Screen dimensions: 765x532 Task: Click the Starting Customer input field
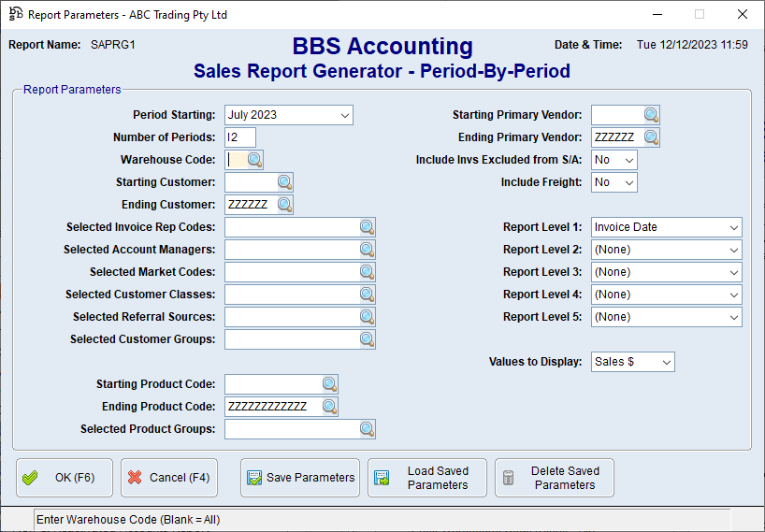(x=252, y=182)
